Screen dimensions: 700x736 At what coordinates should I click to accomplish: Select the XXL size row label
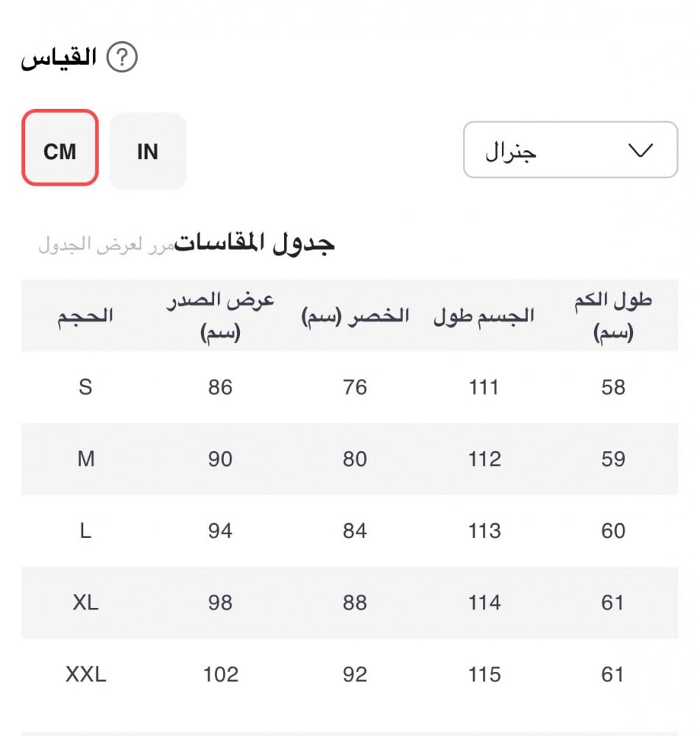coord(85,674)
